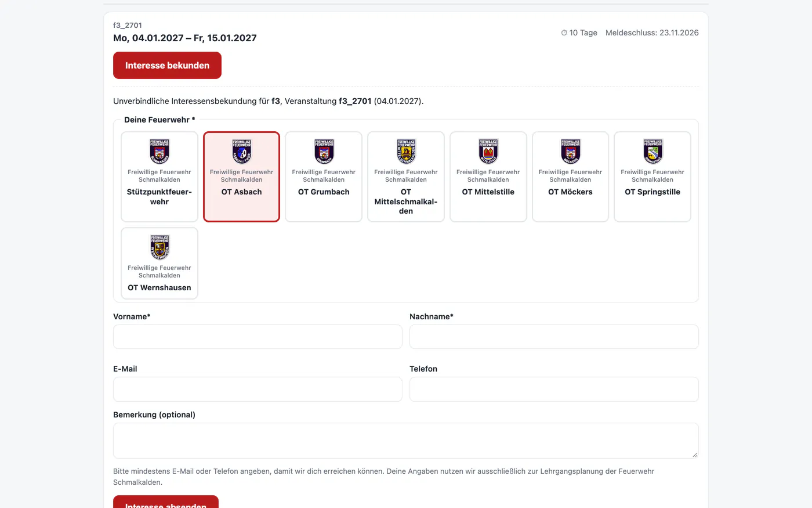The width and height of the screenshot is (812, 508).
Task: Choose OT Asbach label as your Feuerwehr
Action: tap(242, 192)
